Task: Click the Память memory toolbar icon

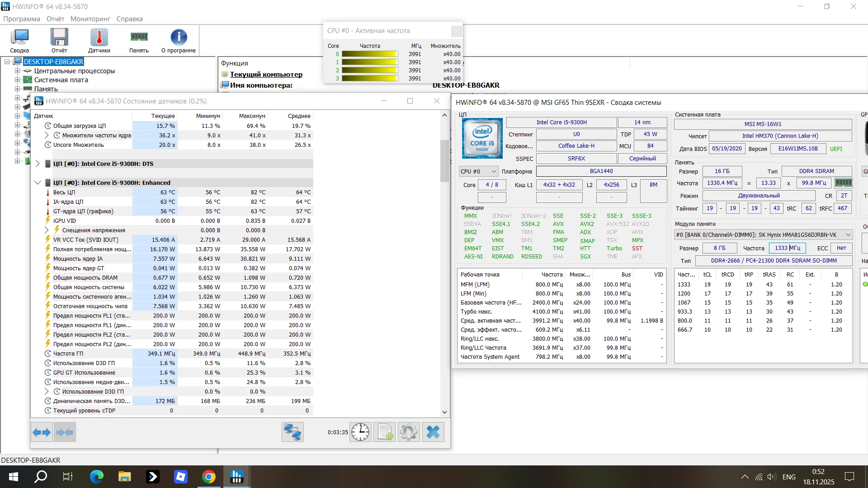Action: [x=139, y=40]
